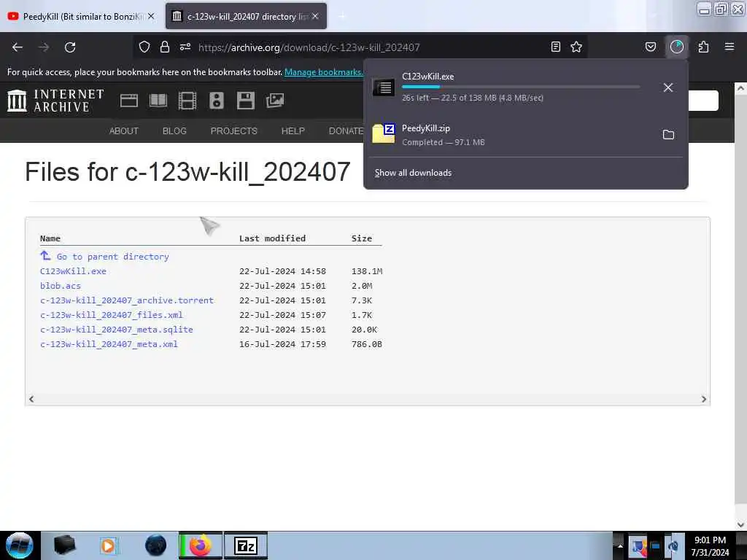Open media player taskbar icon
The width and height of the screenshot is (747, 560).
click(x=109, y=545)
